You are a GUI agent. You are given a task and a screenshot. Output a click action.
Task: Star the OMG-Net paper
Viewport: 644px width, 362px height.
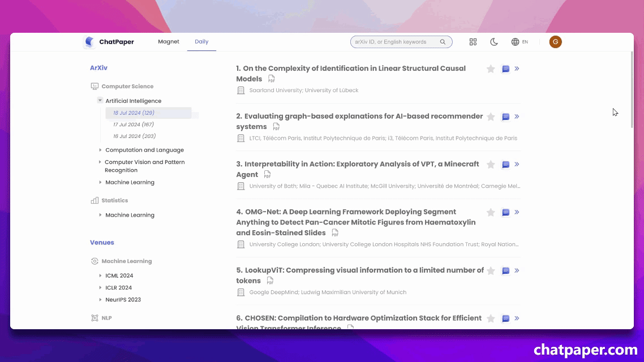pos(491,212)
